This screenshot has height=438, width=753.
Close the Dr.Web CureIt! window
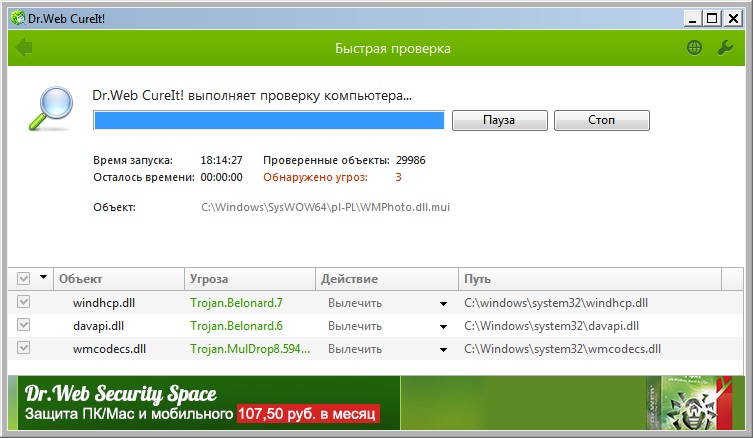point(733,19)
